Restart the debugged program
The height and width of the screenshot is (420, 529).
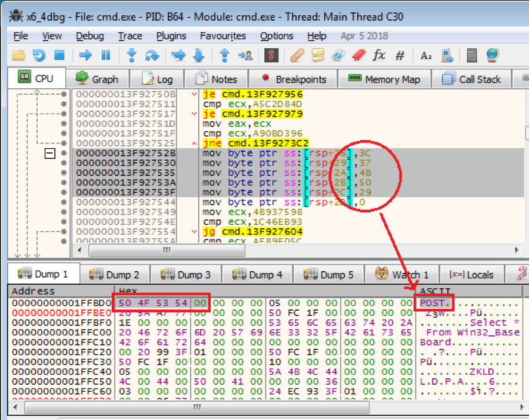pos(39,55)
